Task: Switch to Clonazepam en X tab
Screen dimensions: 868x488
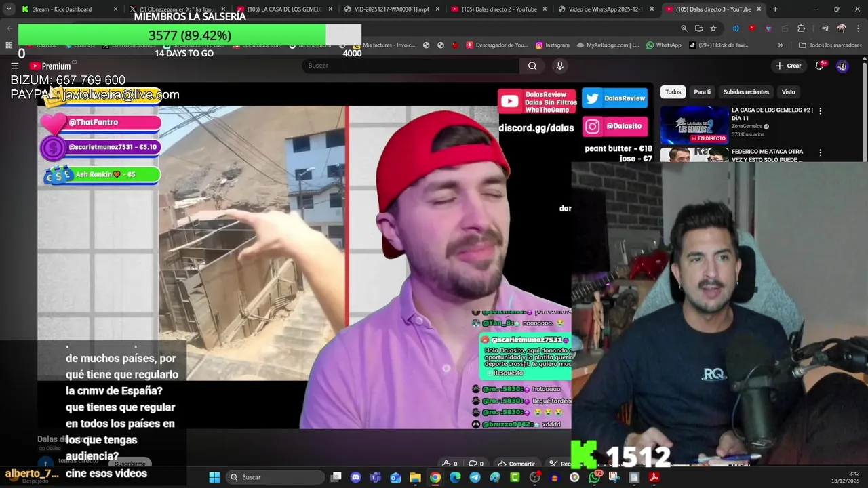Action: [178, 9]
